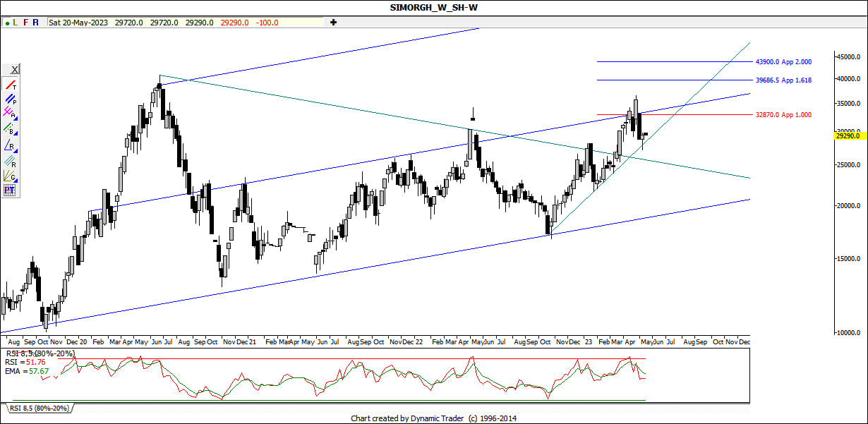The width and height of the screenshot is (868, 424).
Task: Select the blue parallel lines (P) tool
Action: pyautogui.click(x=11, y=99)
